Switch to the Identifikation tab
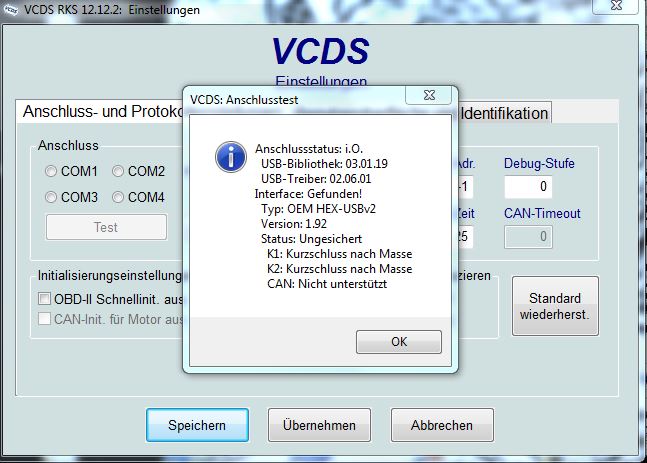Screen dimensions: 647x463 [x=504, y=113]
